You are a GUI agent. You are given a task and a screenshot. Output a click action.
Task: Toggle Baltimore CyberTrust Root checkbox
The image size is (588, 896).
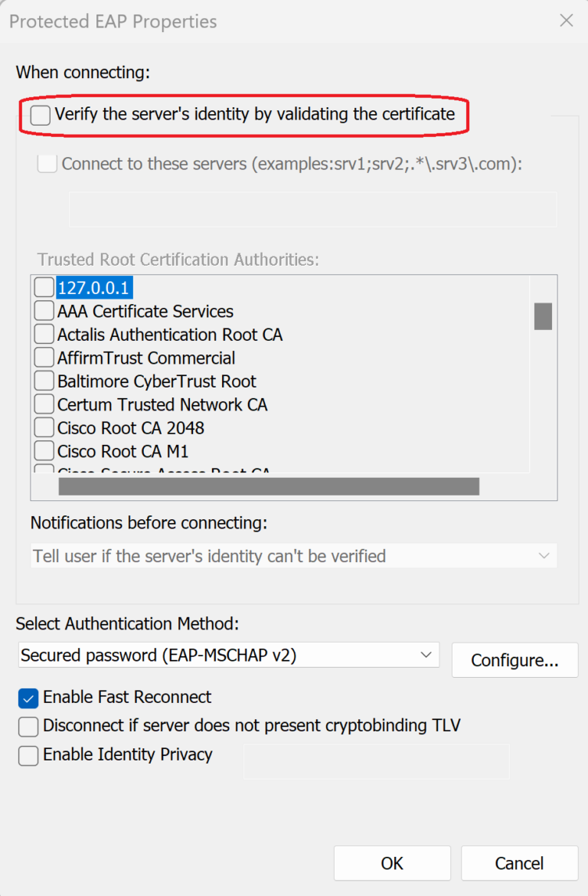(x=44, y=381)
